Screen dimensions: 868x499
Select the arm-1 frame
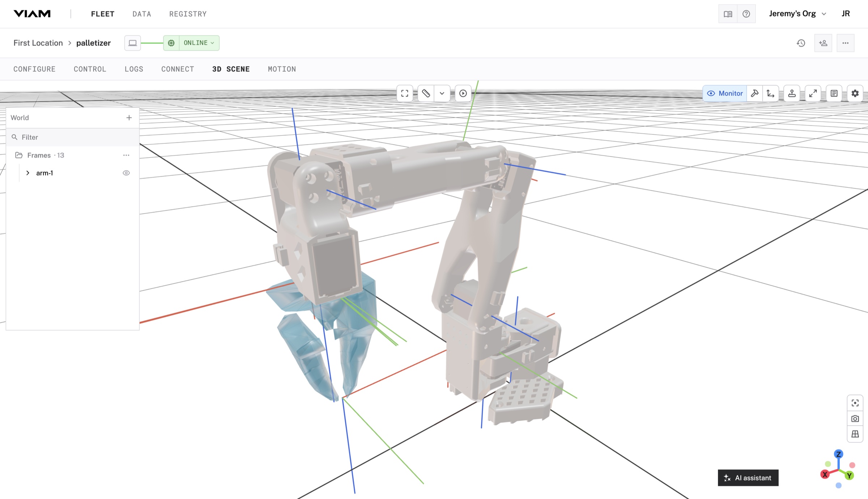[44, 173]
